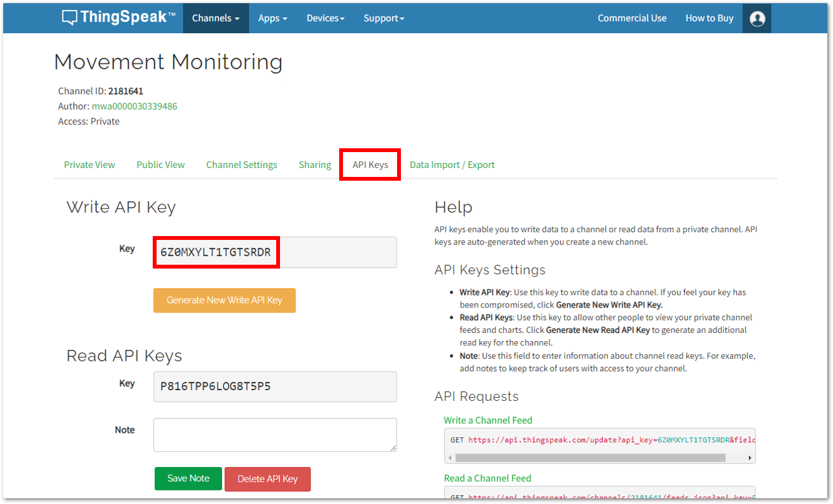Select the Sharing tab

[x=315, y=165]
